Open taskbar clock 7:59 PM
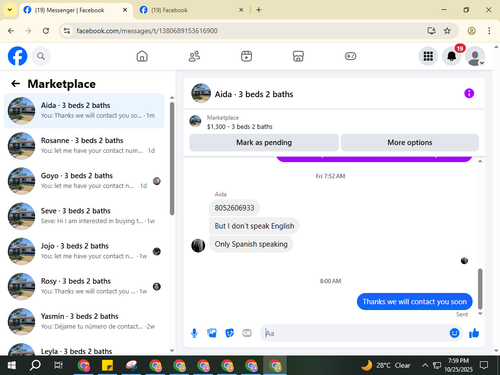This screenshot has height=375, width=500. pyautogui.click(x=458, y=365)
